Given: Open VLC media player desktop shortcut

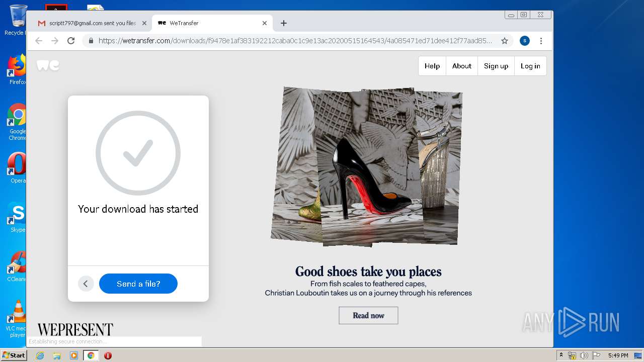Looking at the screenshot, I should (x=17, y=319).
